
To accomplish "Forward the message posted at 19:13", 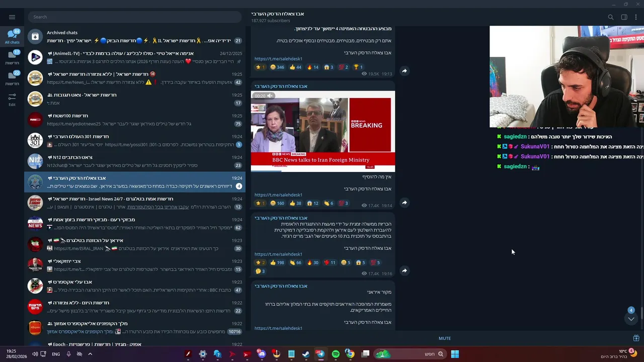I will 404,71.
